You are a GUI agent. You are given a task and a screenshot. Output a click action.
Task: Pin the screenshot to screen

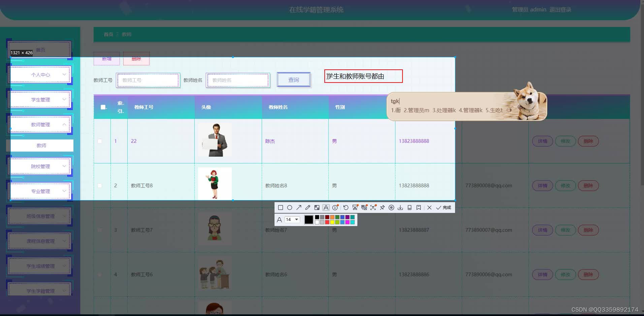[382, 208]
